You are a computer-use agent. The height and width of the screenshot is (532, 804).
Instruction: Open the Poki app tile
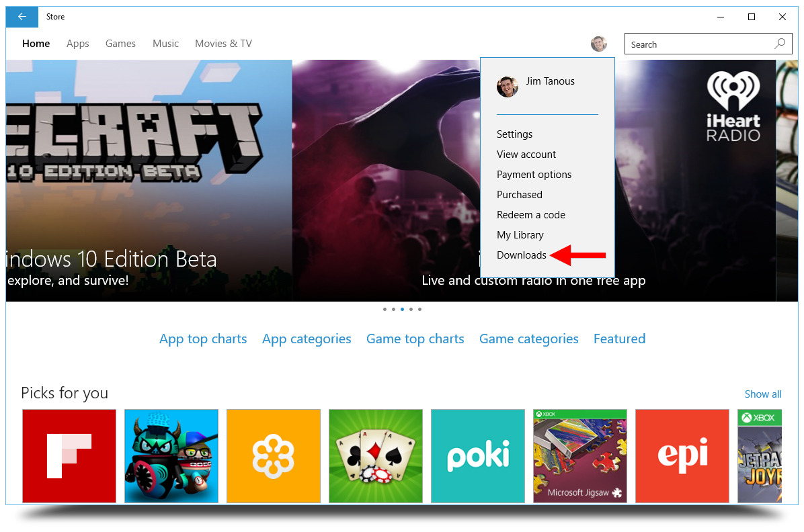click(x=478, y=455)
